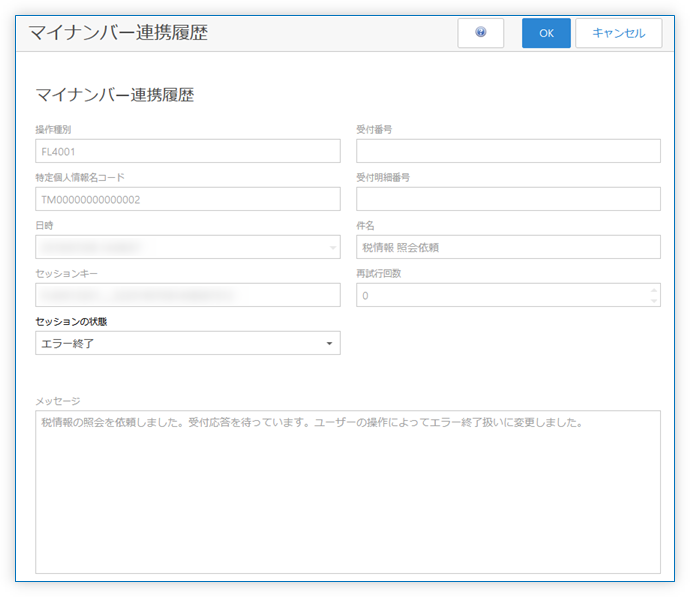This screenshot has width=690, height=597.
Task: Click the 操作種別 field showing FL4001
Action: [x=188, y=151]
